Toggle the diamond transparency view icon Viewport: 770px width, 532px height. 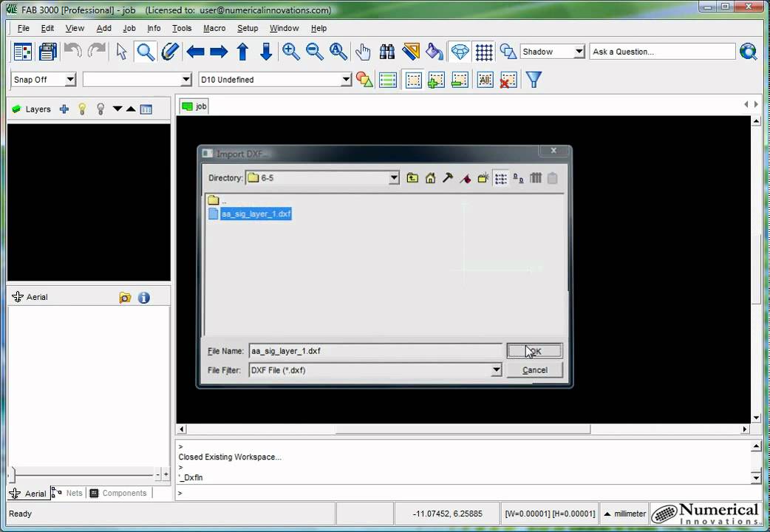[x=460, y=52]
